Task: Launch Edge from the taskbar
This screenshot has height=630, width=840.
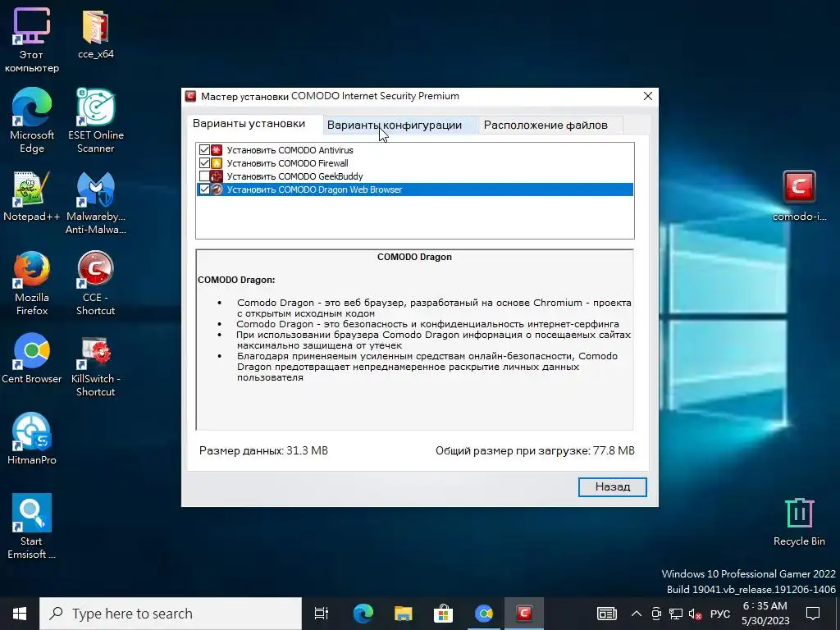Action: [x=363, y=614]
